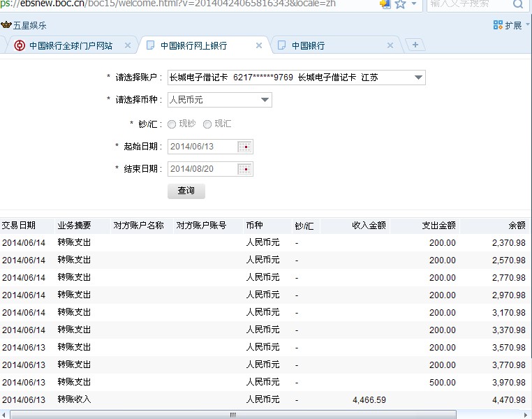
Task: Expand the 请选择账户 account dropdown
Action: (x=418, y=78)
